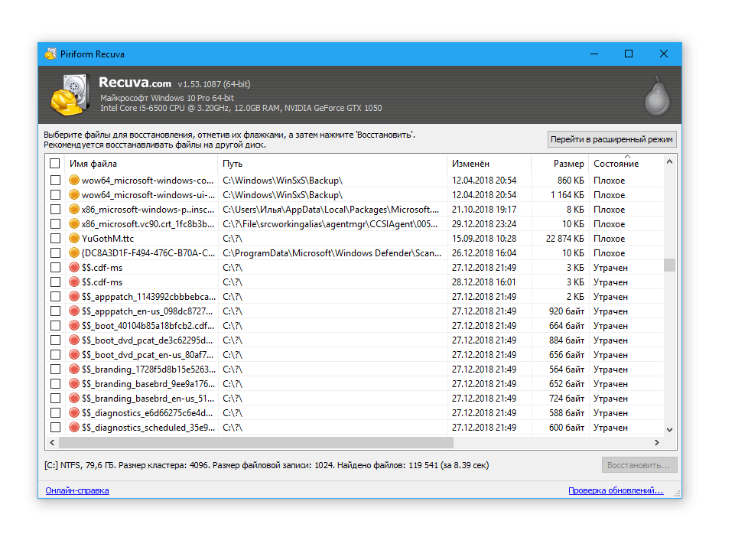Click red status dot of $$_boot_40104b85a18bfcb2.cdf
The width and height of the screenshot is (735, 560).
[74, 326]
